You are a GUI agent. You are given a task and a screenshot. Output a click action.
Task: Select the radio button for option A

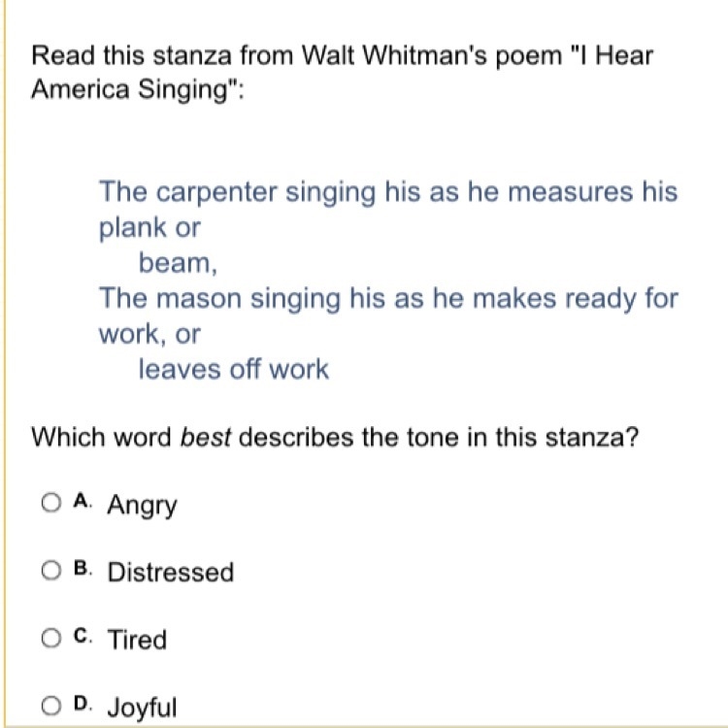coord(51,503)
